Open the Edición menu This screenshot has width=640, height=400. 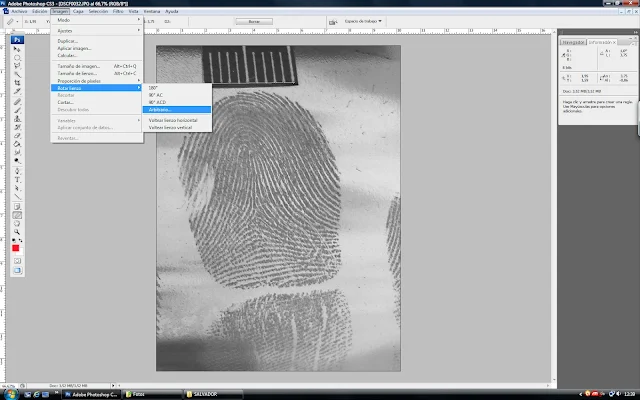pos(40,11)
